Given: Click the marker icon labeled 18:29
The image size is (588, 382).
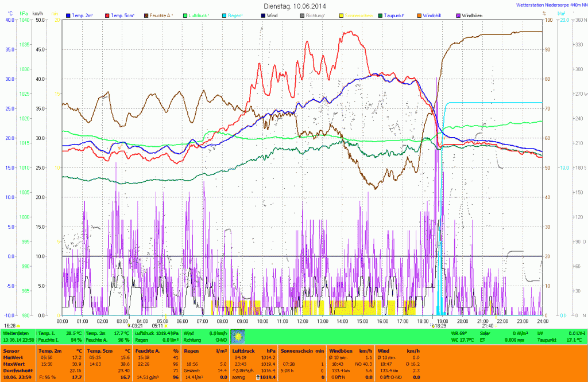Looking at the screenshot, I should coord(432,325).
